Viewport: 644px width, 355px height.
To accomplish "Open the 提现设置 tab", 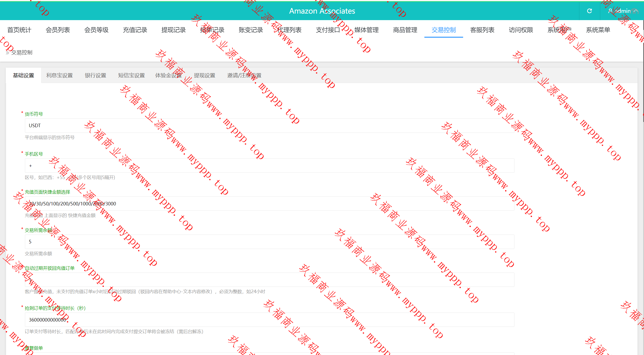I will pos(205,75).
